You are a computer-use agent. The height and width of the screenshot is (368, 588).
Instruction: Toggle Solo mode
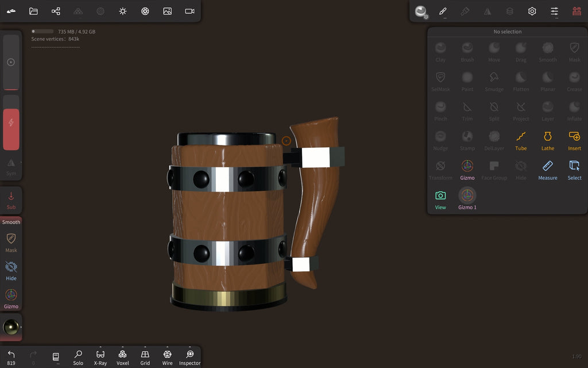click(x=78, y=358)
